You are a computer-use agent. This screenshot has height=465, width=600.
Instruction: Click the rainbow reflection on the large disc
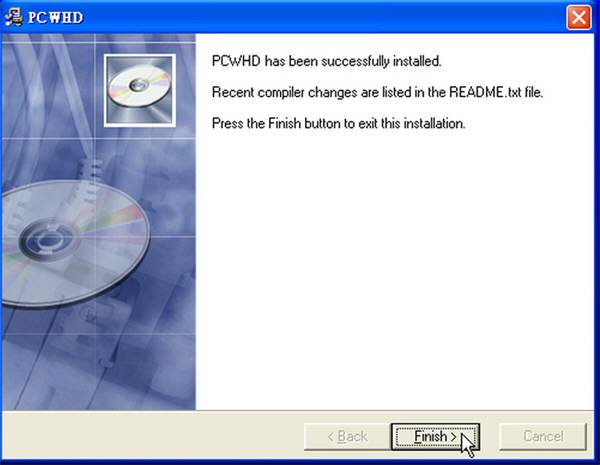115,220
